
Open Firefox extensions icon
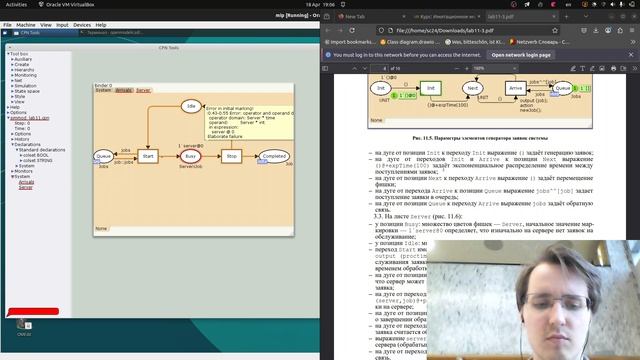coord(620,30)
